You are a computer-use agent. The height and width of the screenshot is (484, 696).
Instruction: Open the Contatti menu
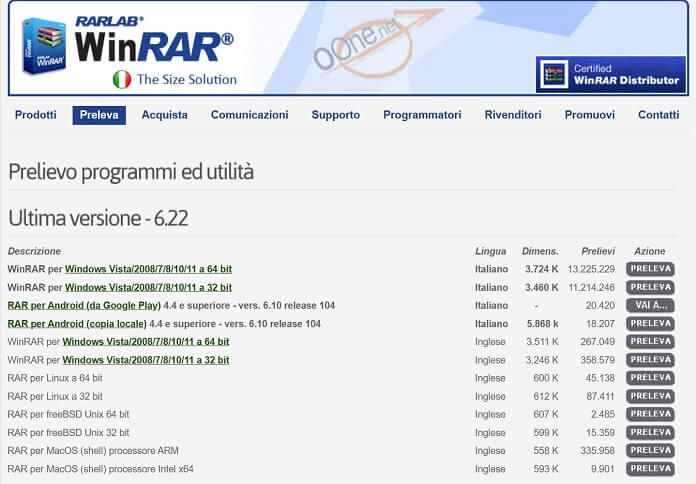[658, 115]
